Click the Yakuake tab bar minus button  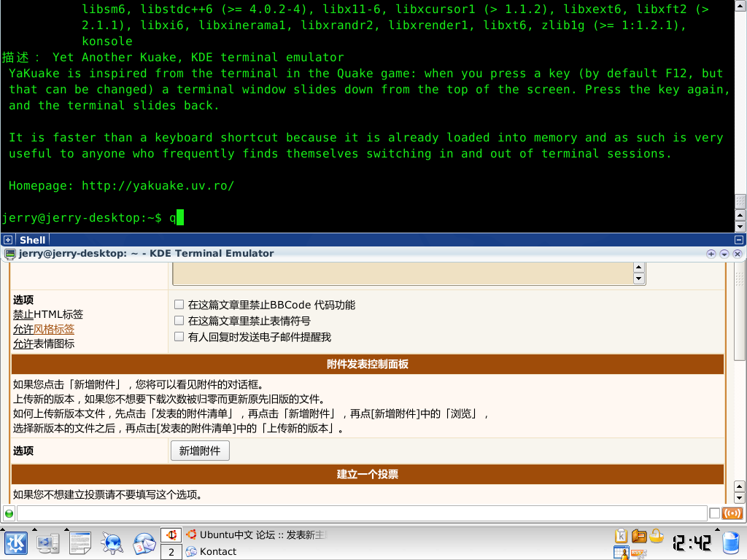click(x=739, y=240)
